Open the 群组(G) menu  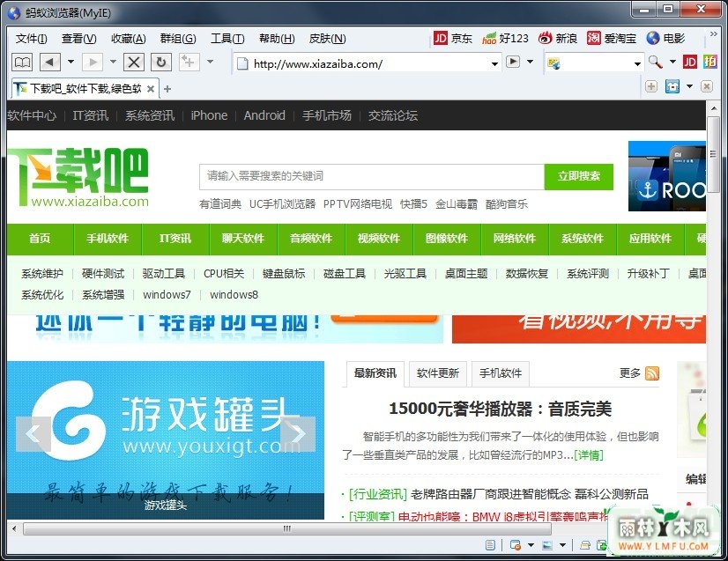coord(178,39)
